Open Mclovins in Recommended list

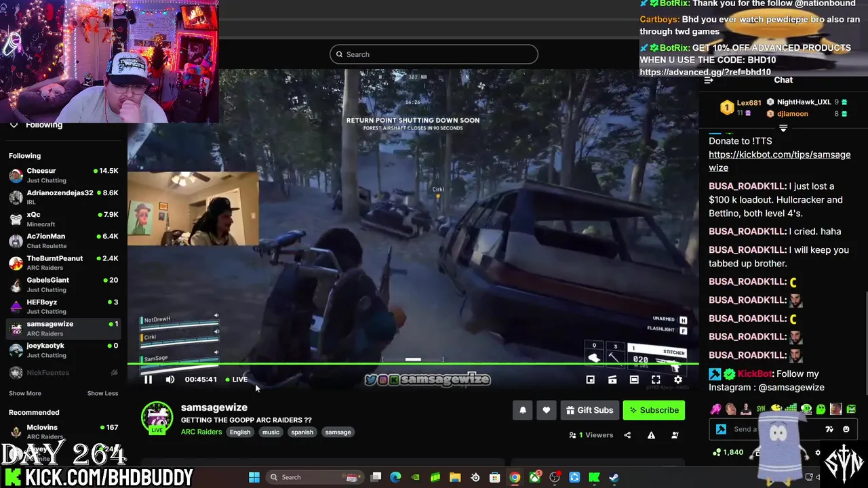pyautogui.click(x=64, y=431)
